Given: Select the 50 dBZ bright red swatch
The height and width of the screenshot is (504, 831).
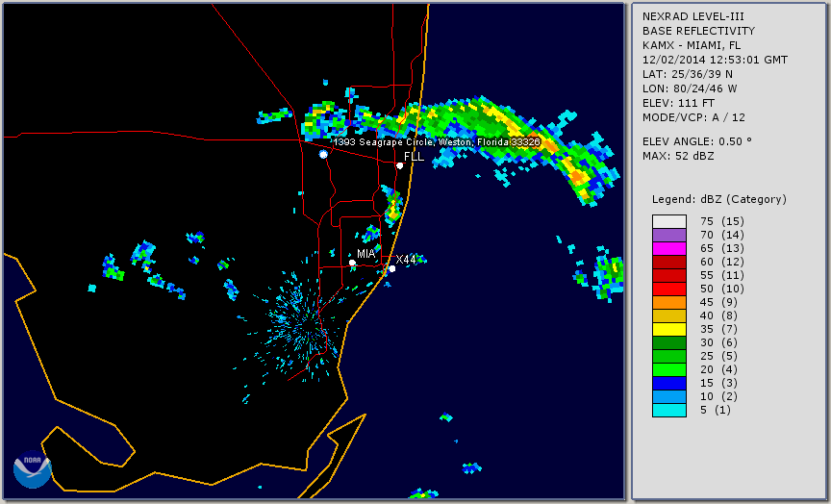Looking at the screenshot, I should pyautogui.click(x=669, y=289).
